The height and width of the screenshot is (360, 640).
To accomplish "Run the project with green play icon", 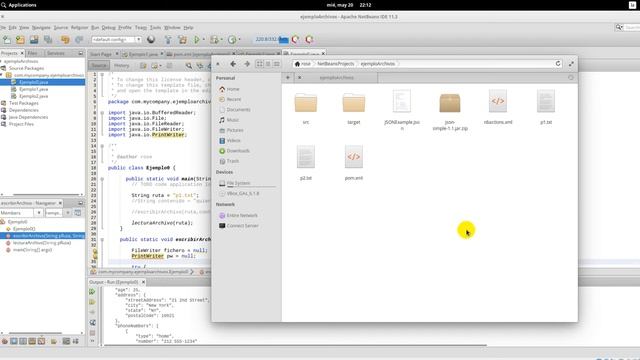I will [197, 40].
